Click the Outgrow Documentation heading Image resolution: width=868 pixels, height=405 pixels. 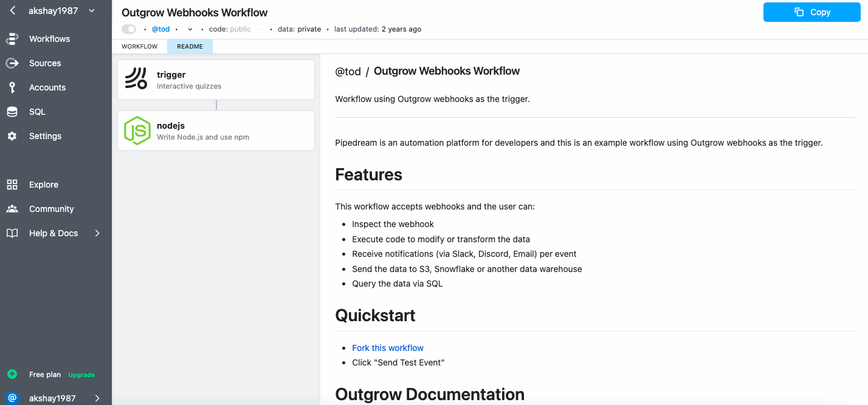[x=430, y=395]
